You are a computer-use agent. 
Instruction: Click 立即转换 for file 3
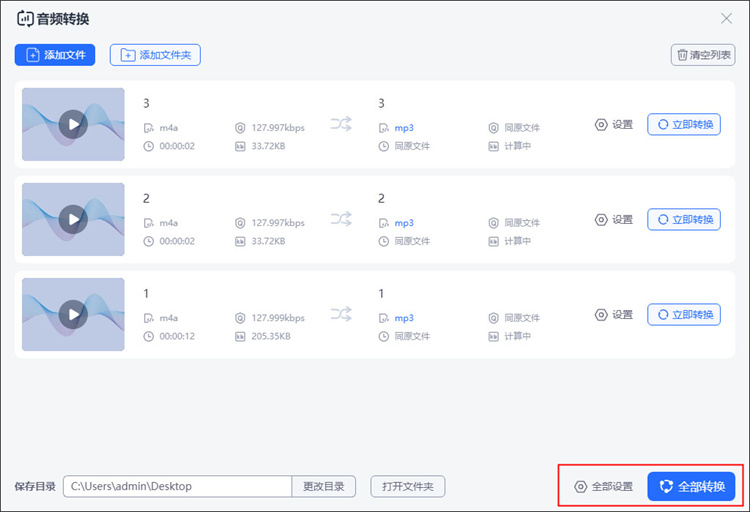coord(684,124)
